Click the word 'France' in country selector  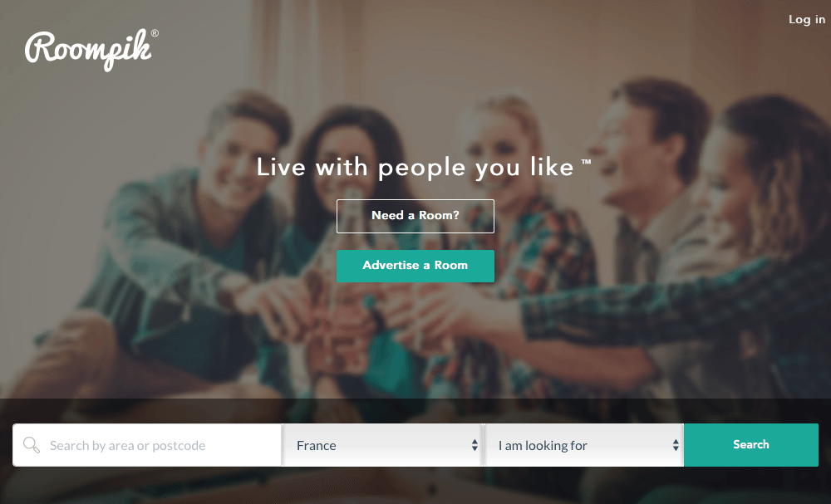coord(317,446)
